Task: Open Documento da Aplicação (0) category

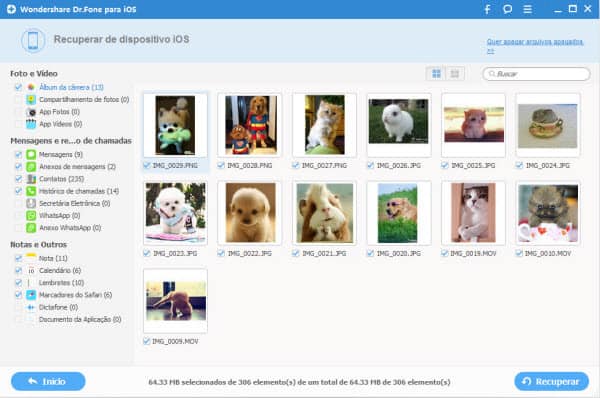Action: click(80, 320)
